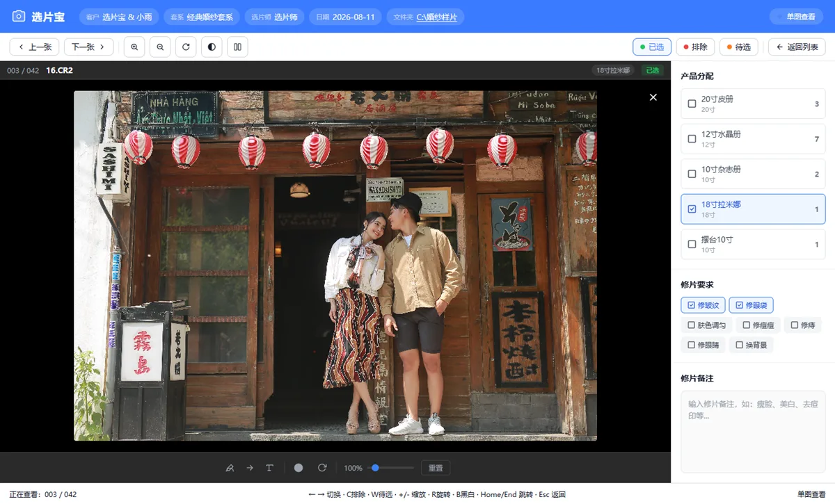
Task: Click the 套系 经典婚纱套系 pill
Action: tap(202, 17)
